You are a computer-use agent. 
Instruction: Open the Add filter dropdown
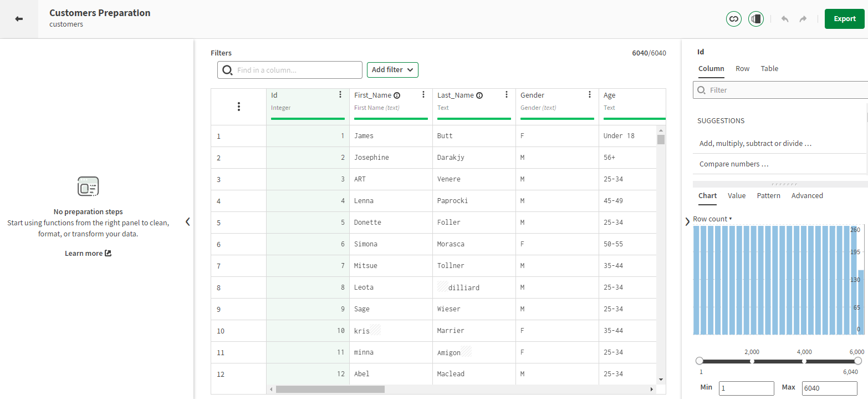(x=392, y=70)
